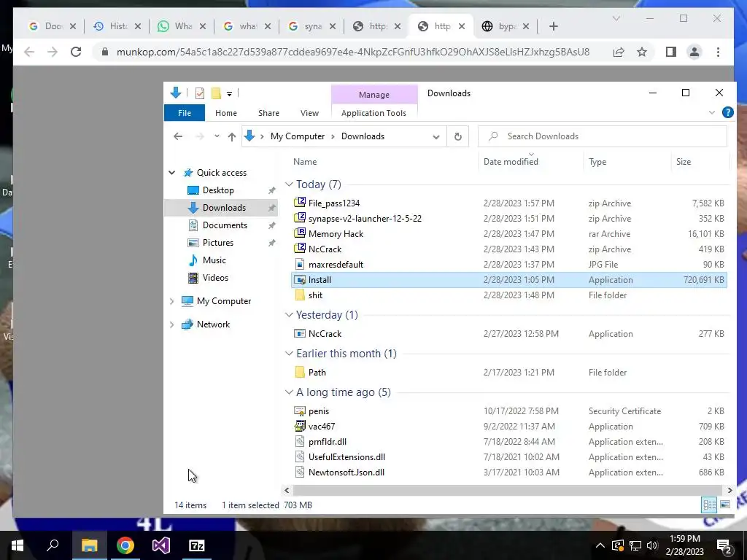Switch to the View ribbon tab

[309, 113]
